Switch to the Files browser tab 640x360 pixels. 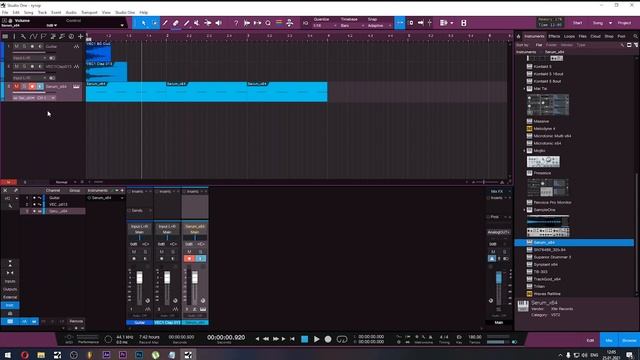click(x=582, y=36)
